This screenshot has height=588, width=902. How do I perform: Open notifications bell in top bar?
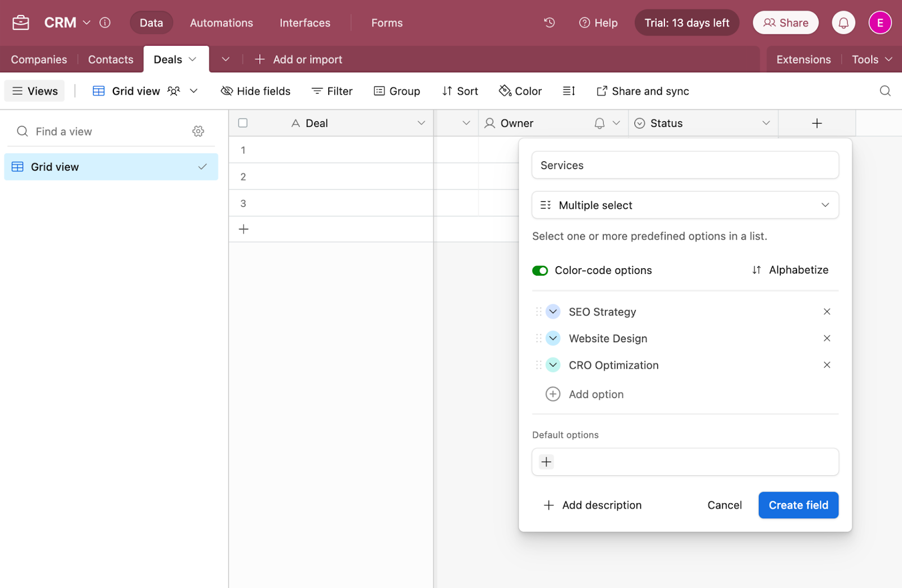coord(843,23)
